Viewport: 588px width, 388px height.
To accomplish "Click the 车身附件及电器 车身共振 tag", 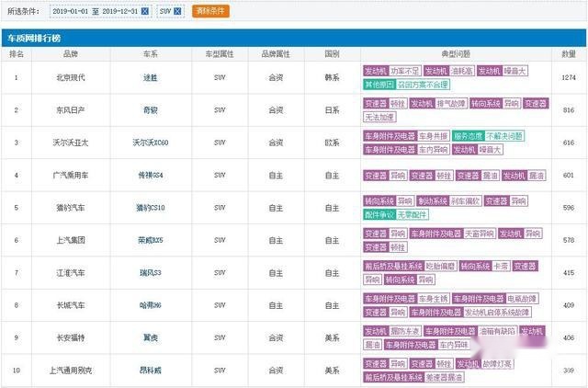I will pos(406,136).
